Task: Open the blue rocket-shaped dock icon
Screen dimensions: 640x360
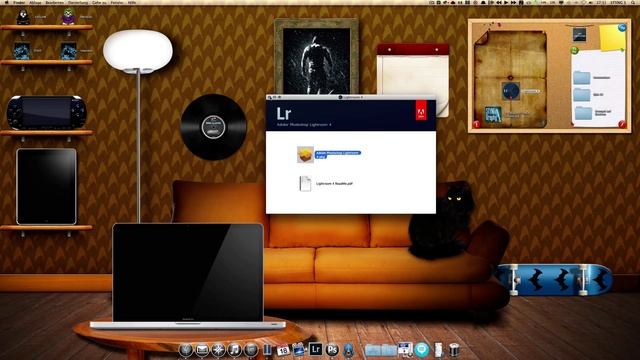Action: (348, 350)
